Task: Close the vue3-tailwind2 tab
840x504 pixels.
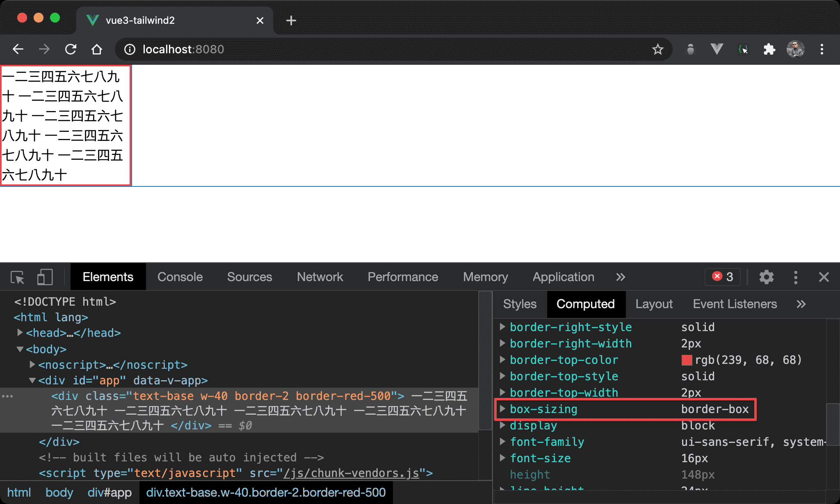Action: tap(260, 20)
